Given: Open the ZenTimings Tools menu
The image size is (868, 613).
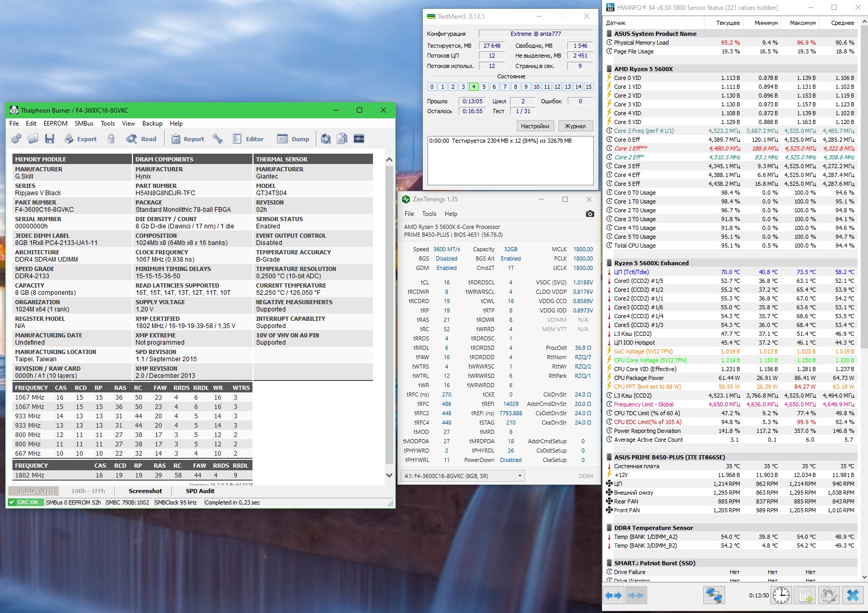Looking at the screenshot, I should pyautogui.click(x=429, y=214).
